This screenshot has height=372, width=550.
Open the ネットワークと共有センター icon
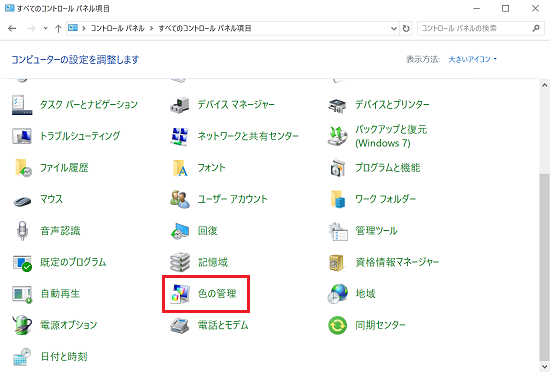pyautogui.click(x=180, y=136)
